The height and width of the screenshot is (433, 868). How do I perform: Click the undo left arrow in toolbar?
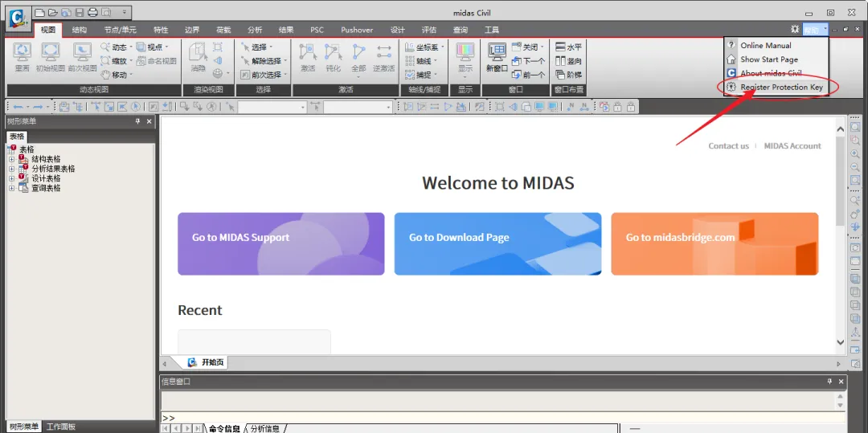18,106
